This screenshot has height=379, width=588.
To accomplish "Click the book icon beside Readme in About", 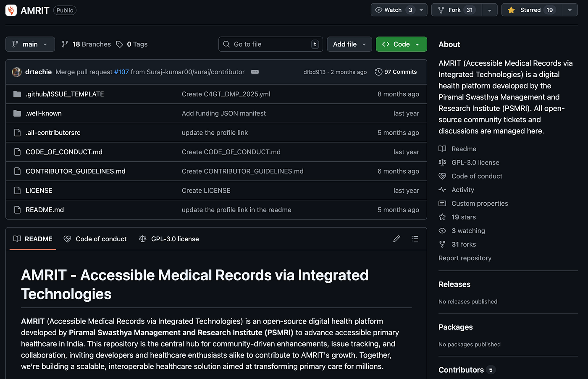I will [442, 149].
